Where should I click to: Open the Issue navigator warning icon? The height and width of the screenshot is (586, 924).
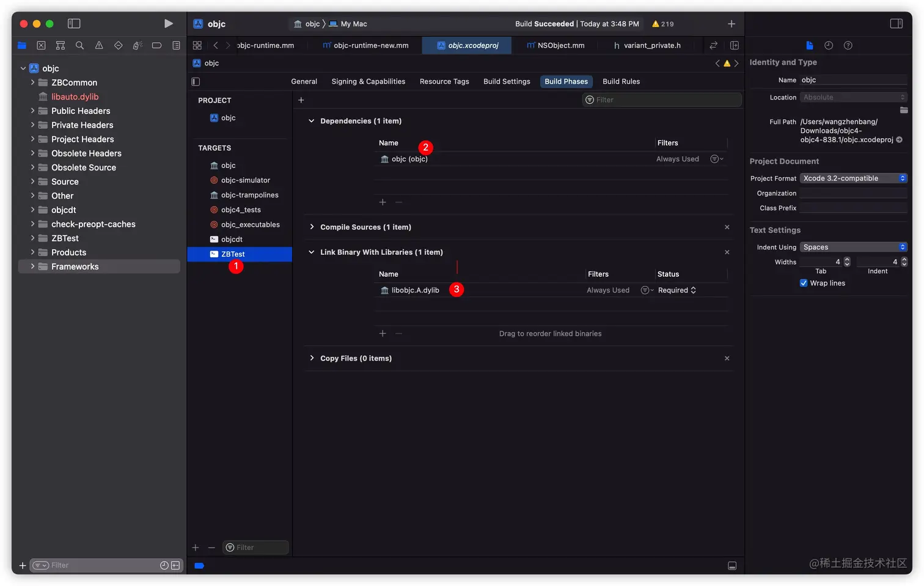point(99,45)
